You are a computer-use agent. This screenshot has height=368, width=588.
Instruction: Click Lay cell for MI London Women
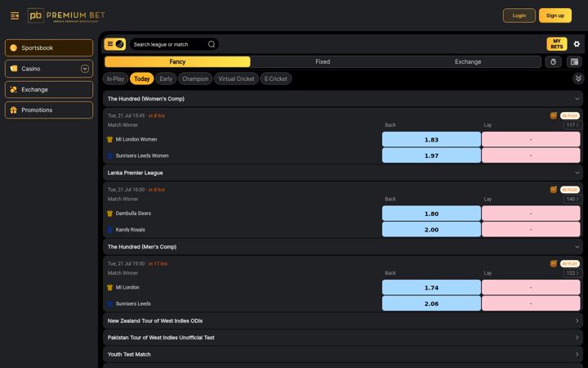pos(531,139)
